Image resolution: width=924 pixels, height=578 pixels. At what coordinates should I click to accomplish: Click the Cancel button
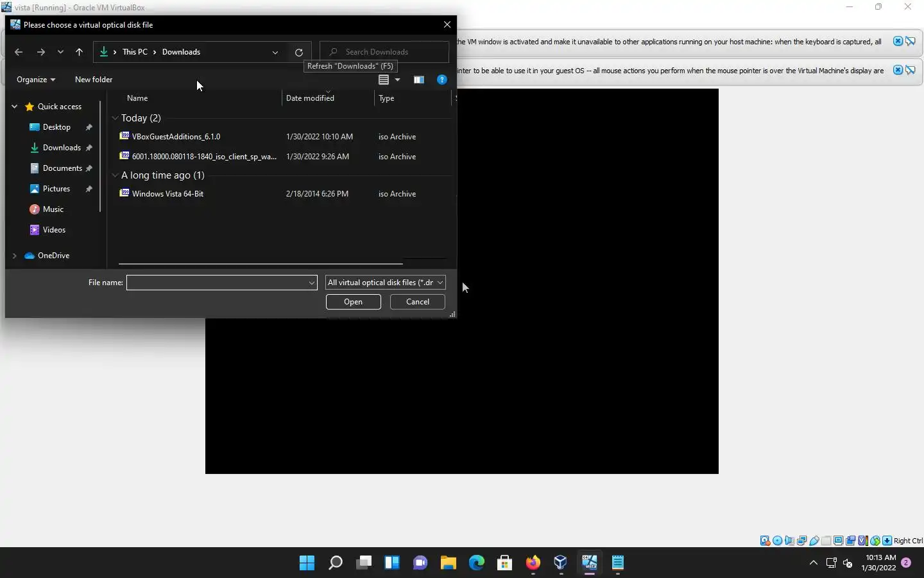[x=418, y=302]
